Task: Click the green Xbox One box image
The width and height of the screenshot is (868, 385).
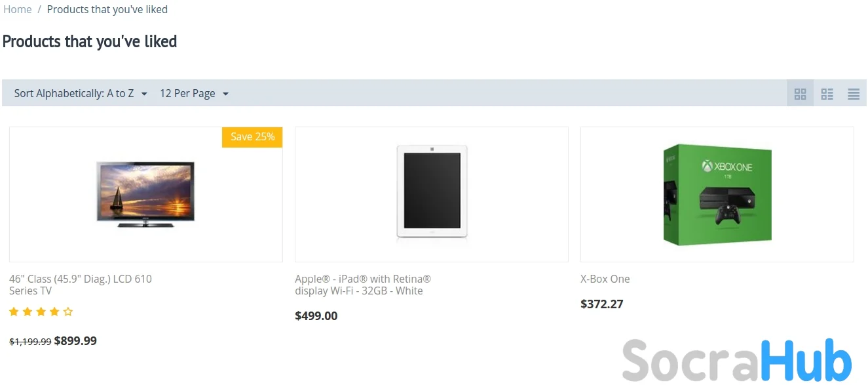Action: pos(717,194)
